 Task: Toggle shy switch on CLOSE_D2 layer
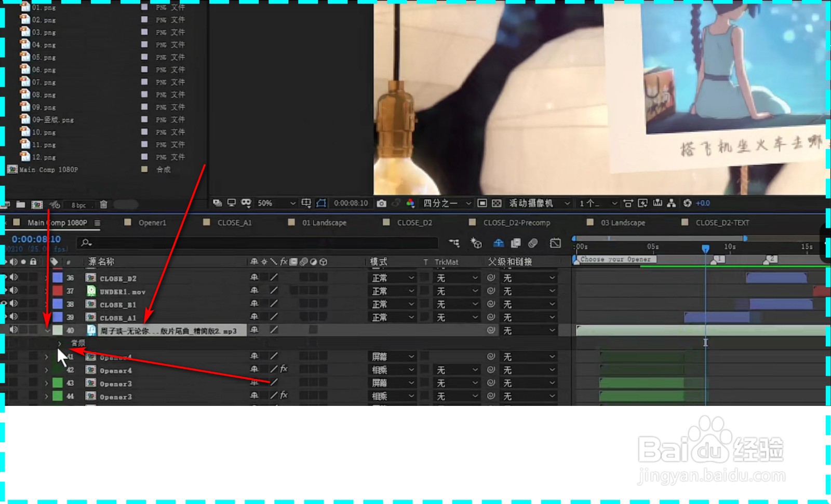[254, 278]
